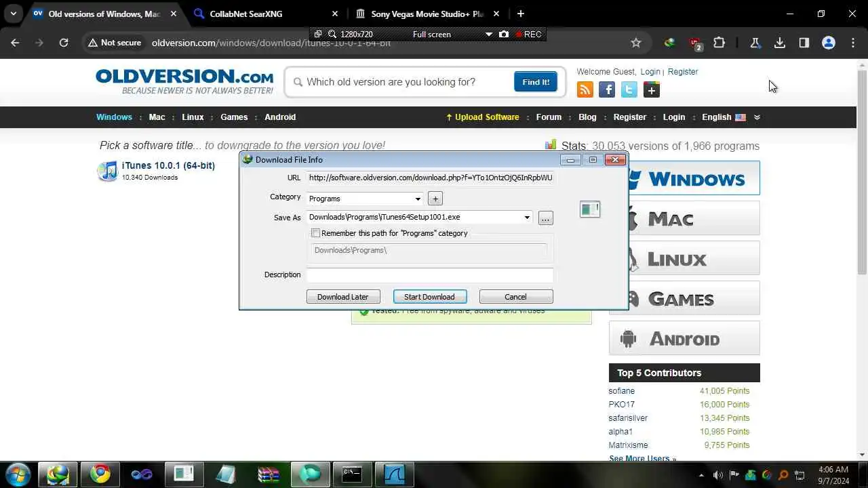Click the recorder zoom magnifier icon
868x488 pixels.
pyautogui.click(x=332, y=34)
